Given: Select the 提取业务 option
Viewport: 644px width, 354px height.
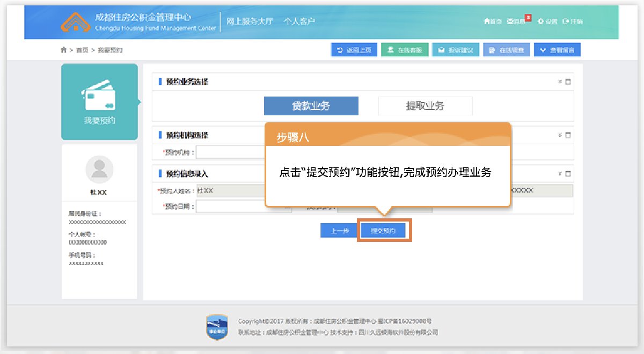Looking at the screenshot, I should (425, 106).
